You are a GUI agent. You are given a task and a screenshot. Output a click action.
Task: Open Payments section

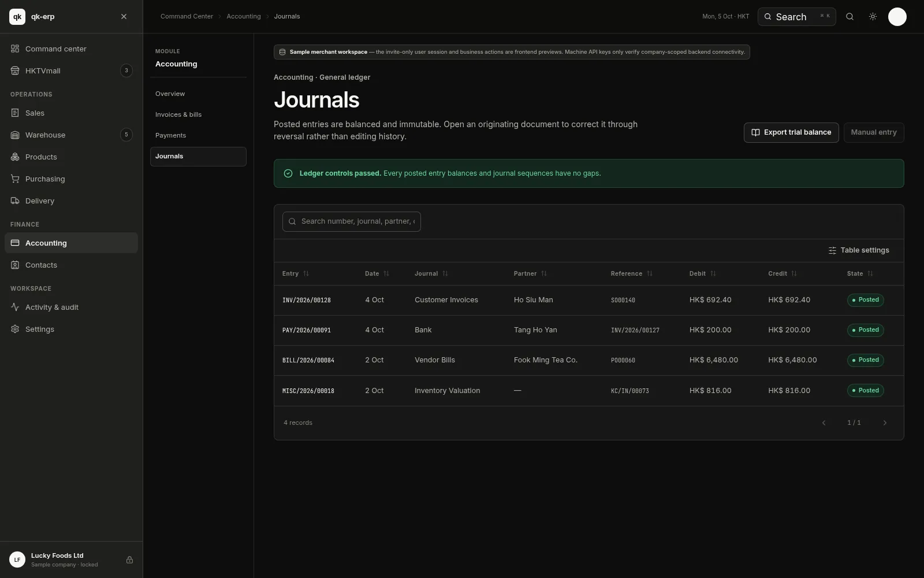(198, 135)
